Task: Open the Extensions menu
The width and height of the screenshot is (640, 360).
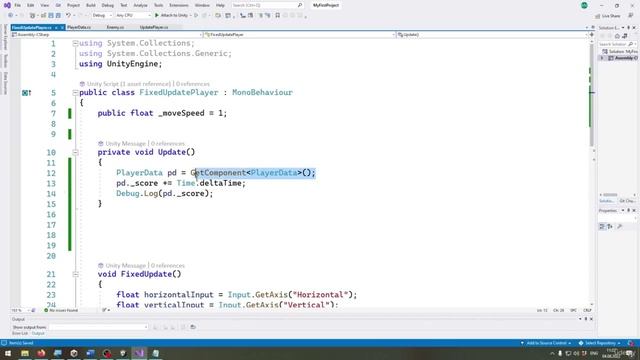Action: tap(179, 5)
